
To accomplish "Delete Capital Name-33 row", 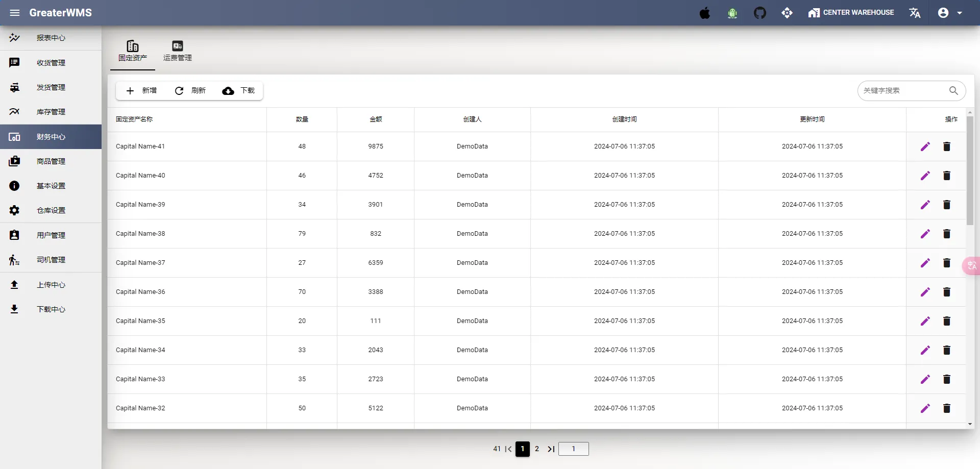I will [x=947, y=379].
